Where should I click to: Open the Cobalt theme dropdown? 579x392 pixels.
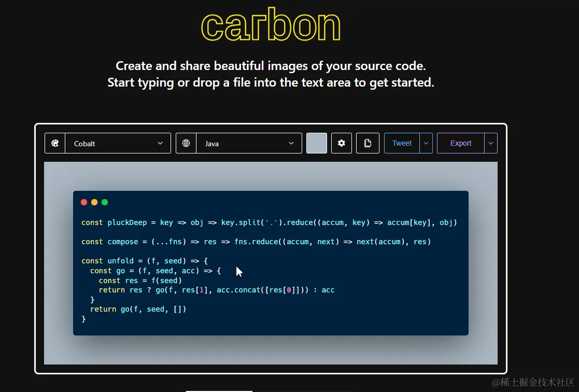118,143
